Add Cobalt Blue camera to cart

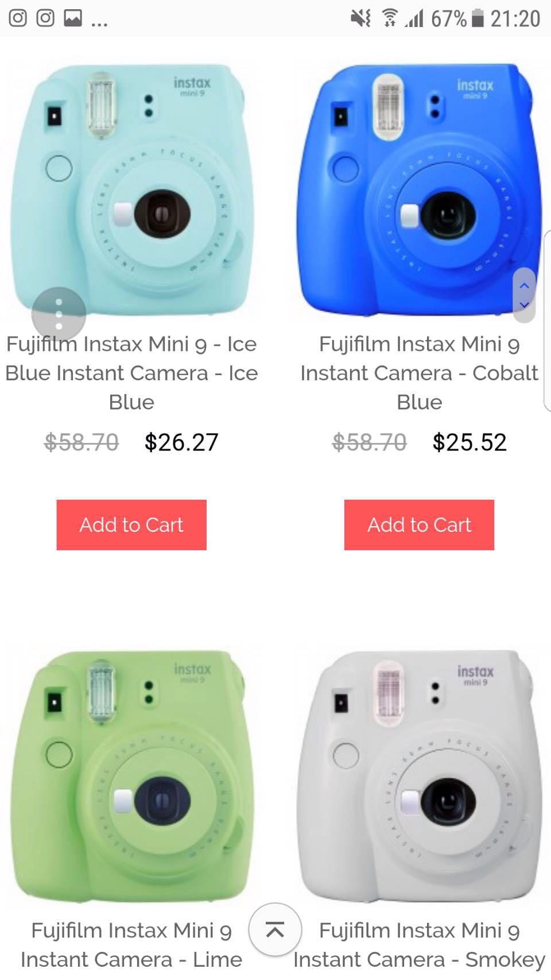(x=419, y=524)
